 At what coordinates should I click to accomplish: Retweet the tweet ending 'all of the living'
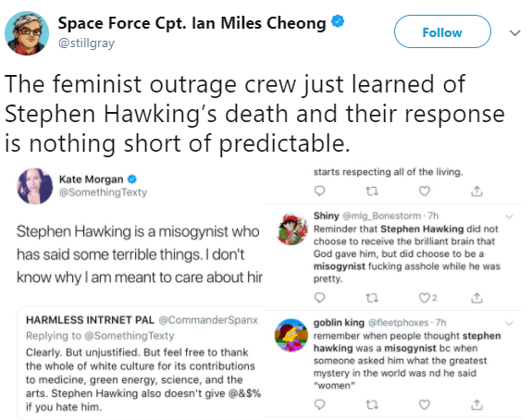point(372,191)
